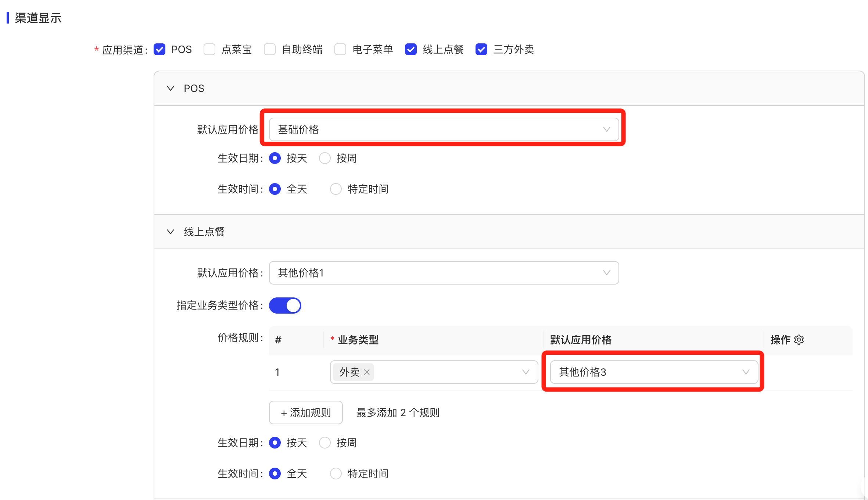The image size is (868, 500).
Task: Click the gear icon beside 操作 column
Action: [x=799, y=340]
